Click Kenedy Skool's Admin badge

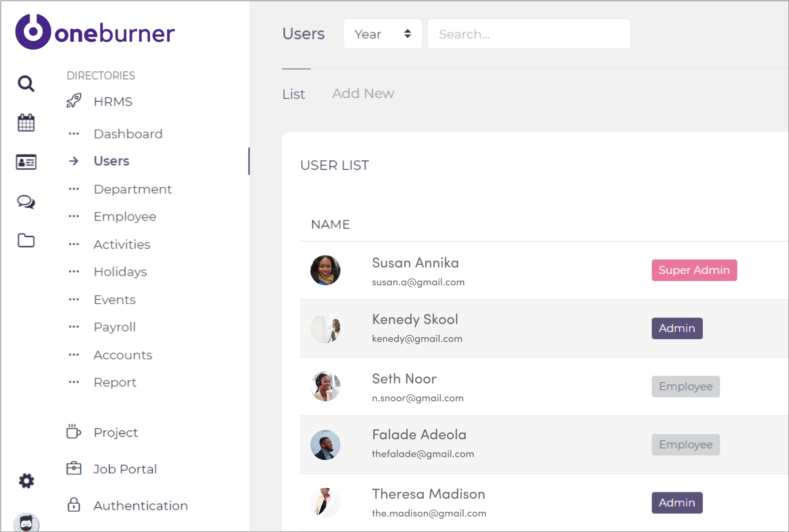tap(677, 328)
